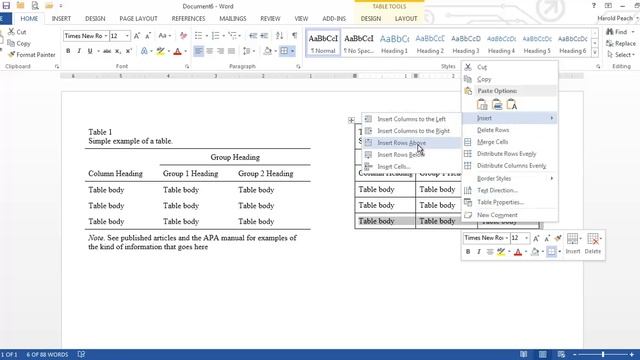Select Delete Rows in context menu
This screenshot has width=640, height=360.
(510, 130)
